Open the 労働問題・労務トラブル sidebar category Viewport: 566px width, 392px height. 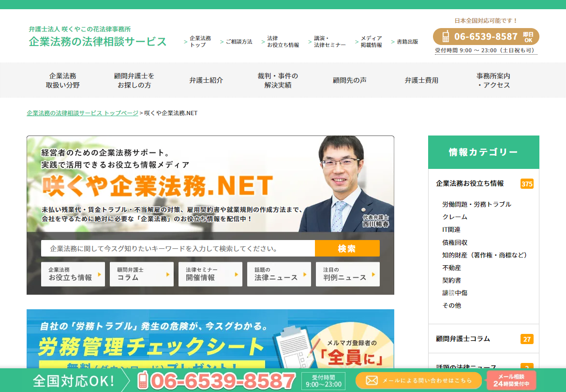click(x=476, y=204)
